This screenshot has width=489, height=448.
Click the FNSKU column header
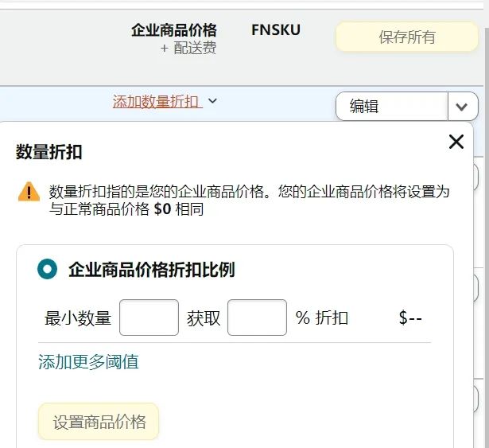(x=276, y=30)
